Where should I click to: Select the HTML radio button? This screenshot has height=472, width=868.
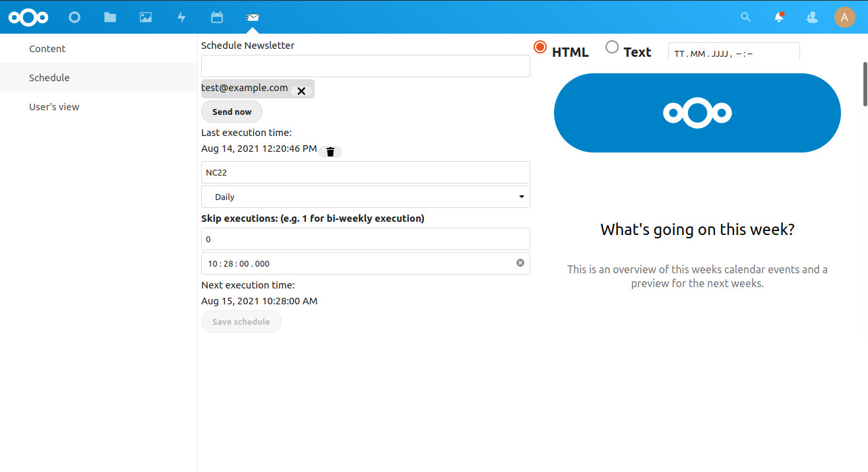click(540, 47)
